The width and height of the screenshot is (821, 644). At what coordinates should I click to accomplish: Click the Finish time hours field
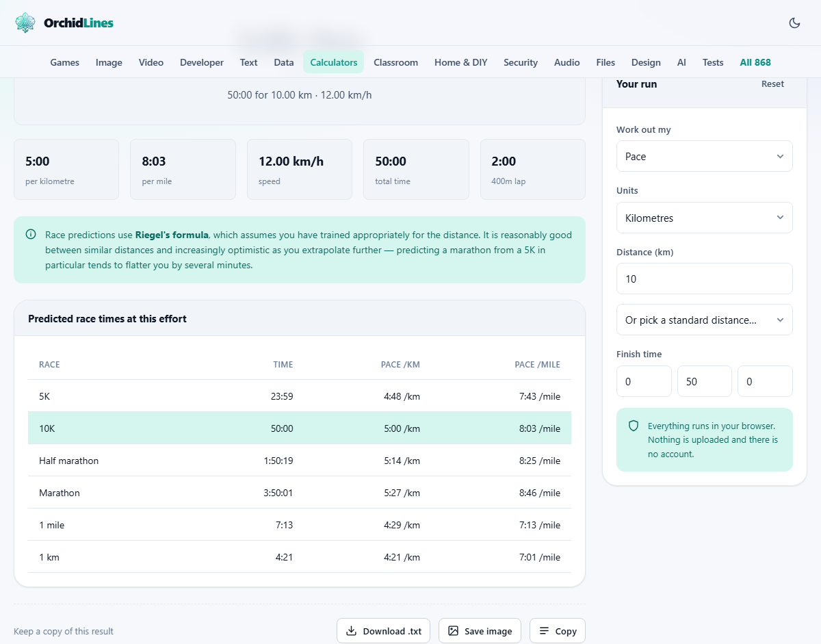pos(644,381)
